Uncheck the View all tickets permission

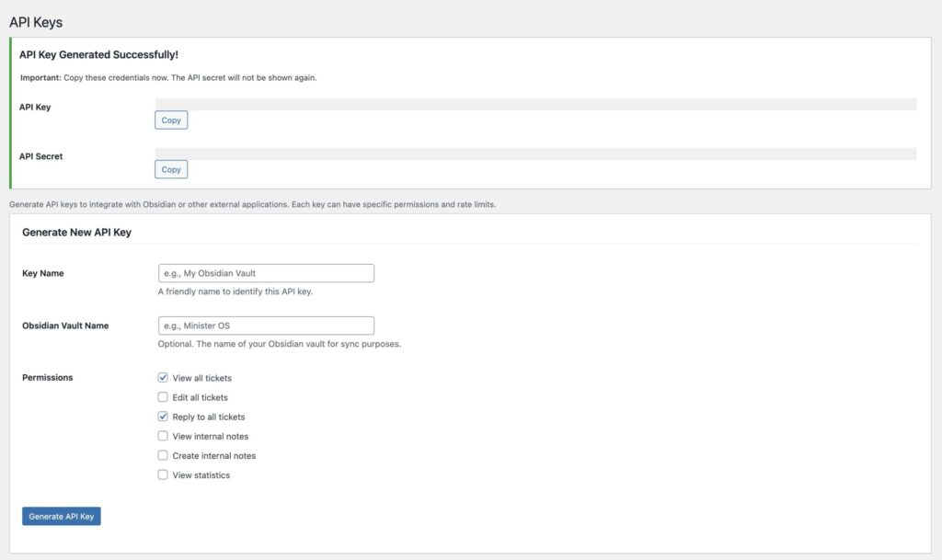pyautogui.click(x=163, y=378)
